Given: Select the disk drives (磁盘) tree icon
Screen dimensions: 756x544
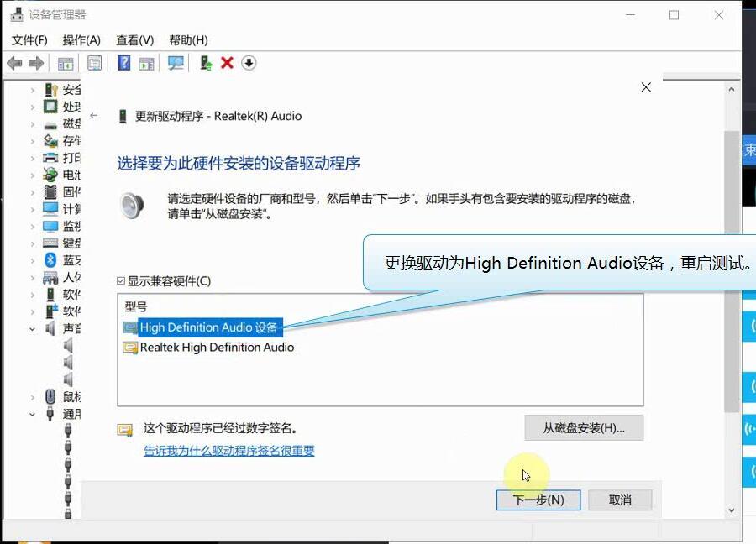Looking at the screenshot, I should tap(50, 124).
